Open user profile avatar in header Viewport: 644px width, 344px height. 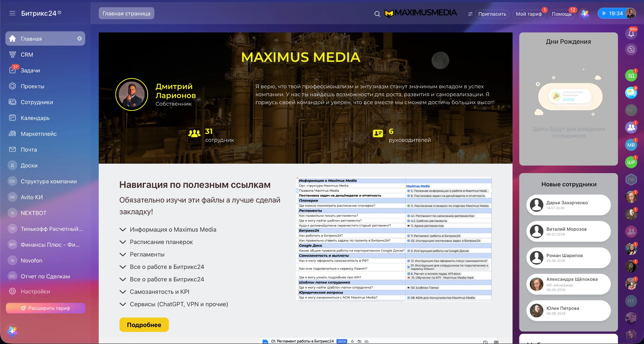pyautogui.click(x=630, y=14)
